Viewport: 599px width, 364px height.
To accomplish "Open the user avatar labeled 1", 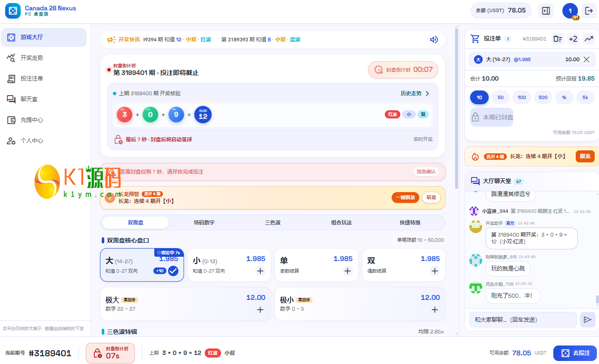I will [x=570, y=11].
